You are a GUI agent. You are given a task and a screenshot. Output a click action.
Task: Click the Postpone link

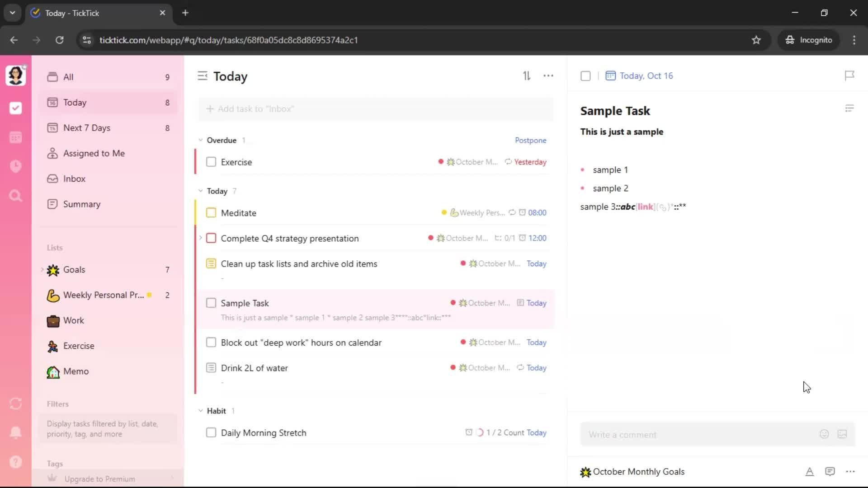(x=530, y=140)
